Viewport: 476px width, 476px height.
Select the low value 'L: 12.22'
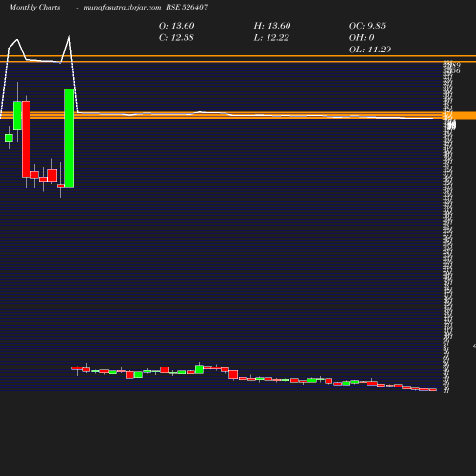pyautogui.click(x=271, y=38)
